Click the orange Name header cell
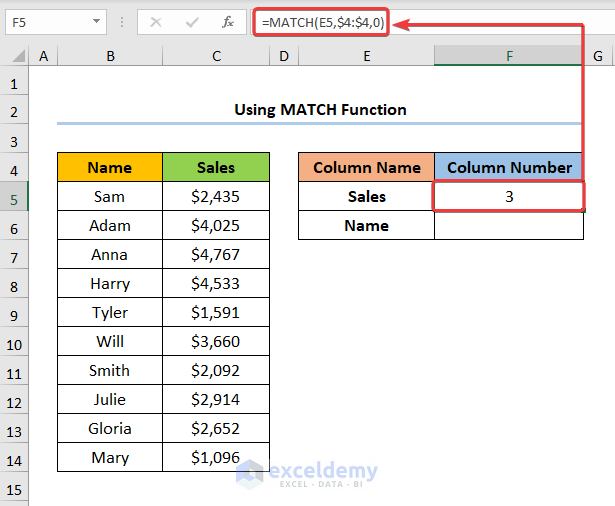615x506 pixels. coord(109,168)
